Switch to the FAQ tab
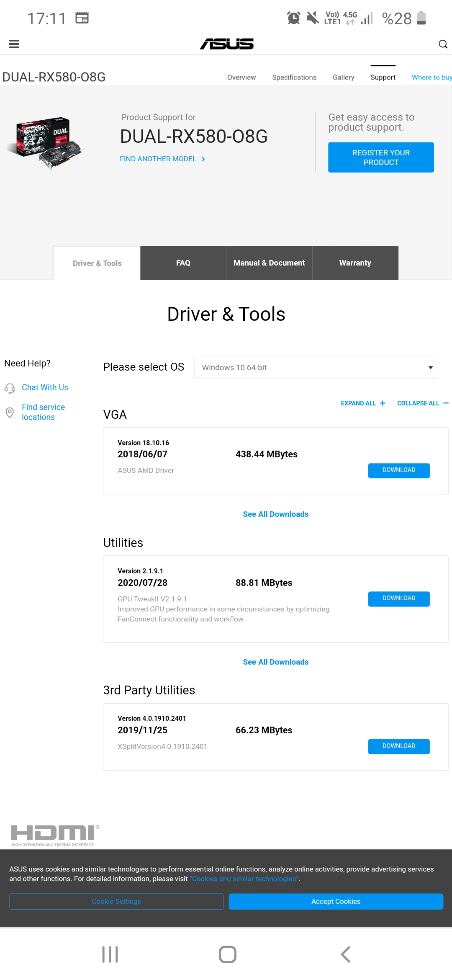This screenshot has height=980, width=452. coord(183,263)
